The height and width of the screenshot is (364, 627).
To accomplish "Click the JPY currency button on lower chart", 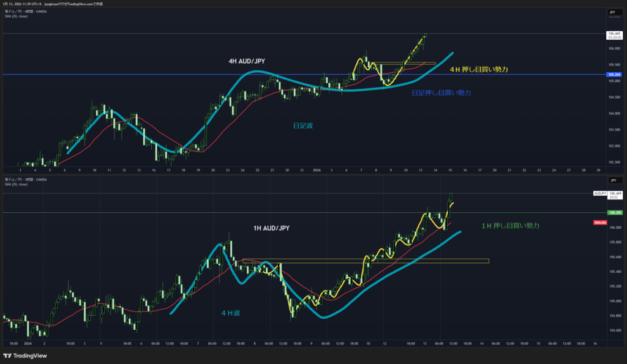I will [x=612, y=180].
